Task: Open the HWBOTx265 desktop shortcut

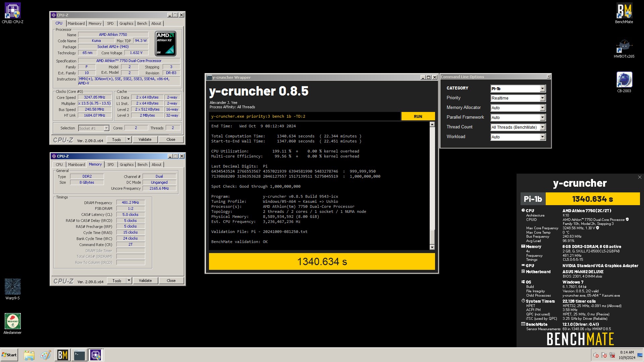Action: point(624,49)
